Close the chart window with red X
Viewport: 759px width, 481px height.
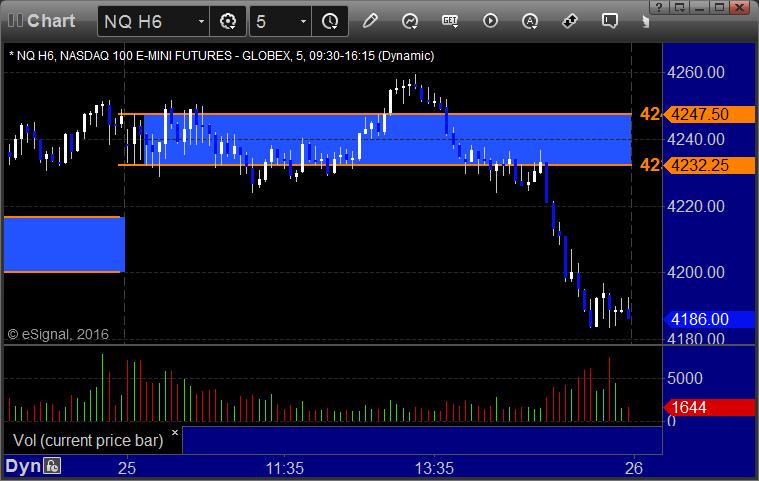740,7
